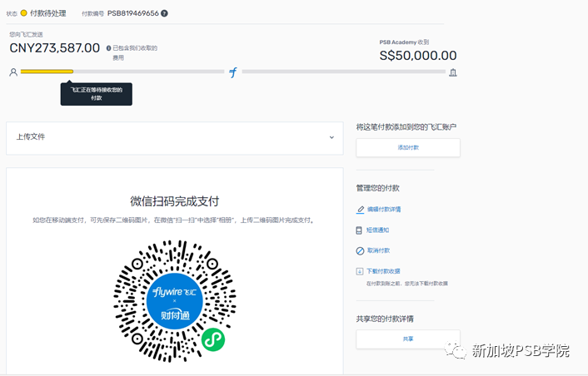Click the bank institution icon on progress bar

[453, 72]
